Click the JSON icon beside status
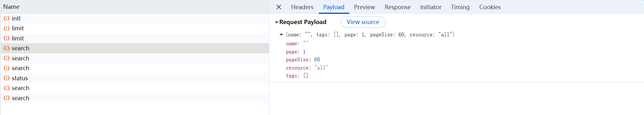The image size is (644, 115). pos(7,78)
